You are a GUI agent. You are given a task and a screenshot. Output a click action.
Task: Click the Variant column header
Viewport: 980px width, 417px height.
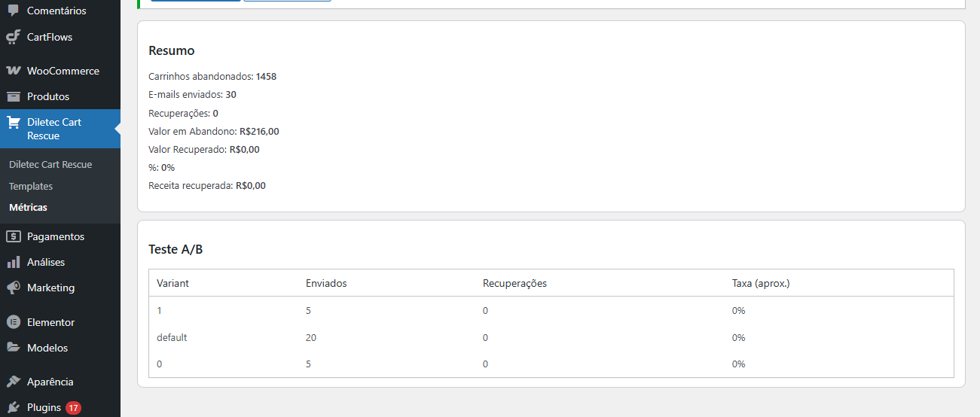pyautogui.click(x=172, y=283)
